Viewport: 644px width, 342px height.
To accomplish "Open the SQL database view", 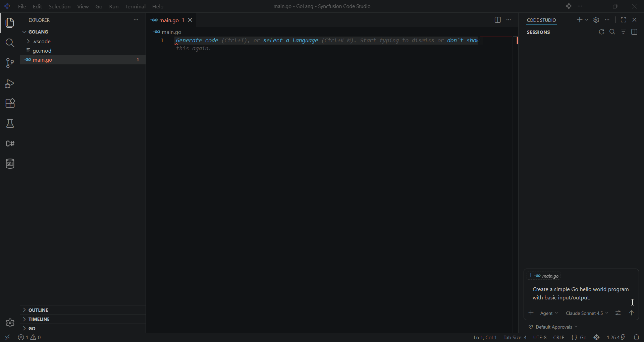I will (10, 164).
